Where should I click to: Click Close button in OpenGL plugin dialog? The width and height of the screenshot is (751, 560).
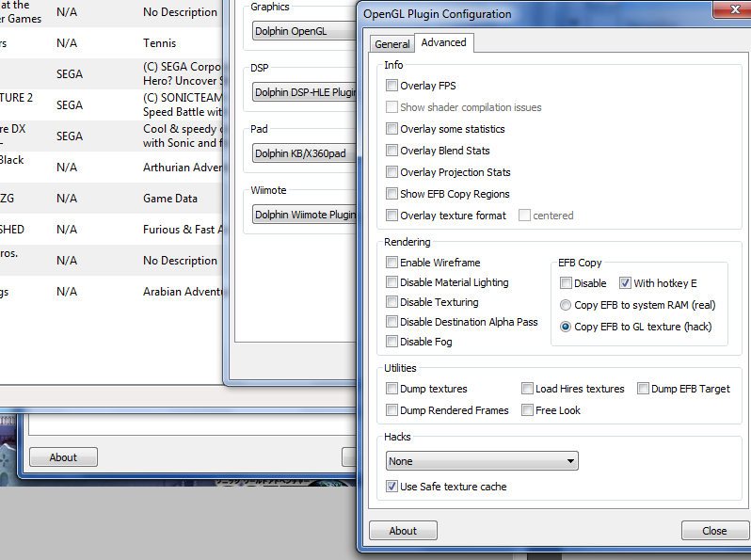tap(714, 531)
